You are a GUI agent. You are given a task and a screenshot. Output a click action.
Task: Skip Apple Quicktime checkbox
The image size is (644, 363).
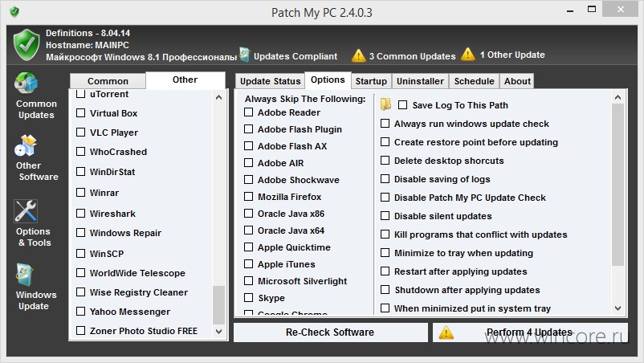pos(248,247)
